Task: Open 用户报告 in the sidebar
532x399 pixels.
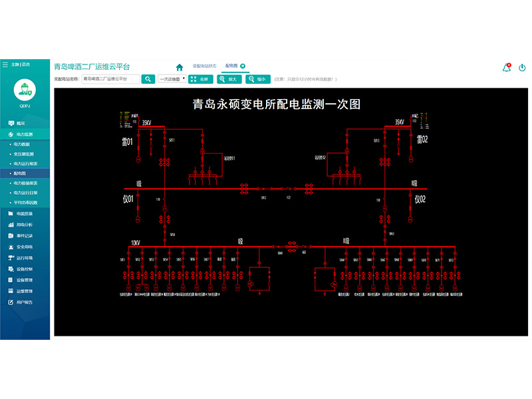Action: pyautogui.click(x=25, y=302)
